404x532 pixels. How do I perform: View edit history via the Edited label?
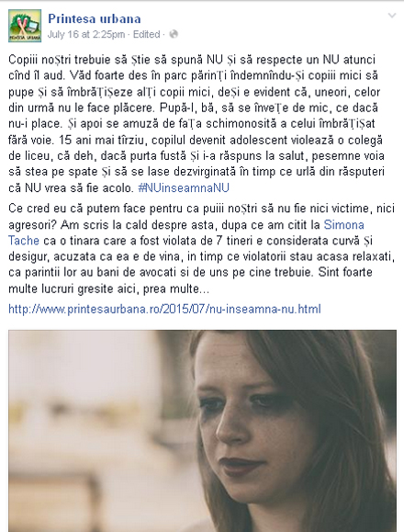tap(146, 34)
